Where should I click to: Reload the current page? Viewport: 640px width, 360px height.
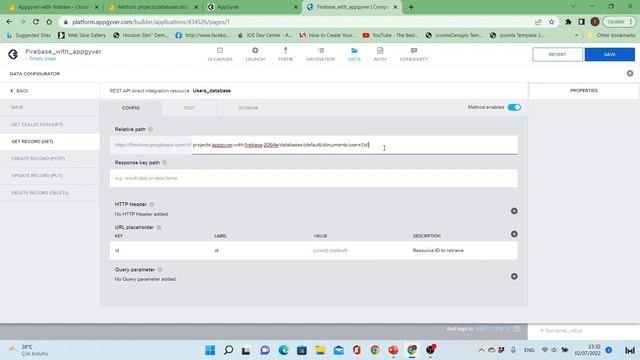[36, 22]
